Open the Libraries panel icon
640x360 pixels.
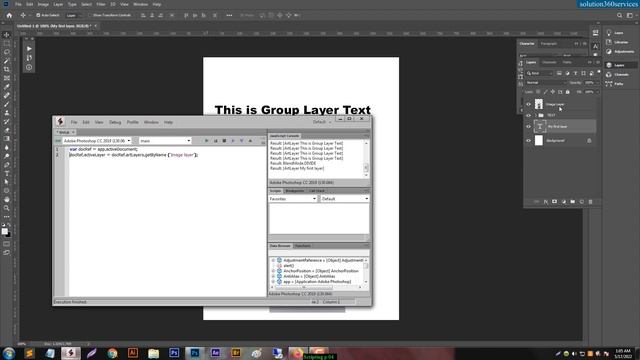[609, 42]
